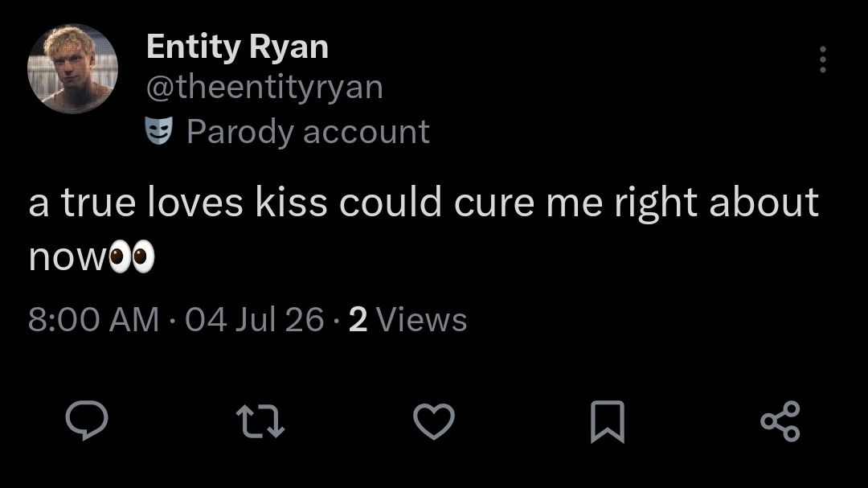The width and height of the screenshot is (868, 488).
Task: Bookmark this tweet
Action: pos(608,421)
